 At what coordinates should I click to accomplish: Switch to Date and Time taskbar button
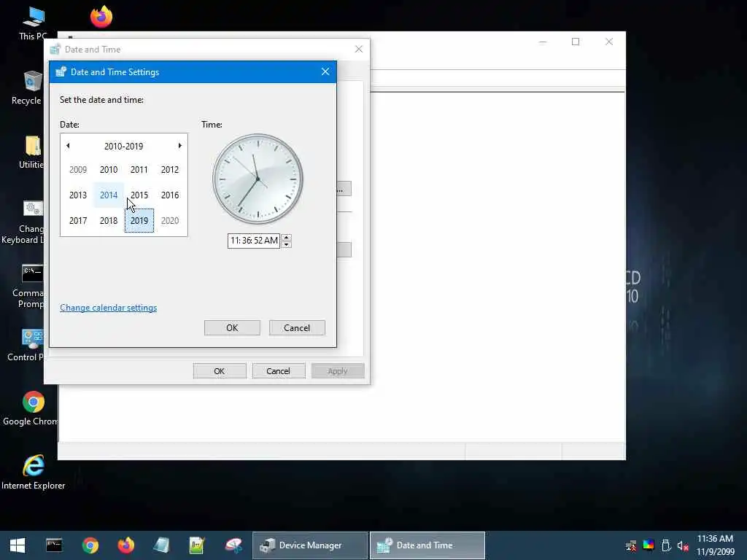pyautogui.click(x=427, y=545)
